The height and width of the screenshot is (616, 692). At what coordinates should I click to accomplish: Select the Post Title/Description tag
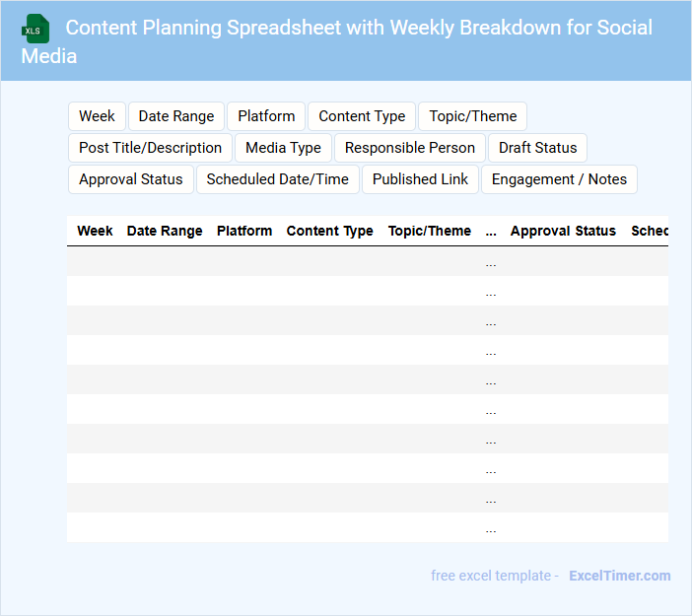151,148
